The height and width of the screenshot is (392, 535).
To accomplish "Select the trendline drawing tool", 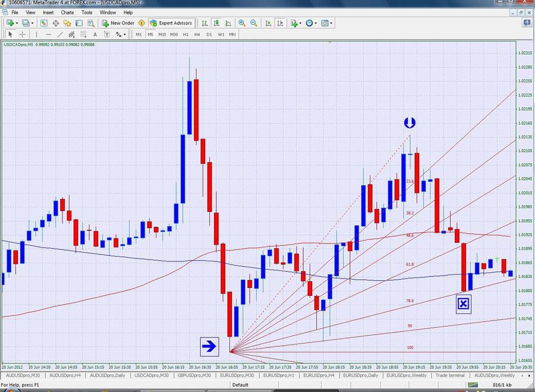I will point(60,34).
